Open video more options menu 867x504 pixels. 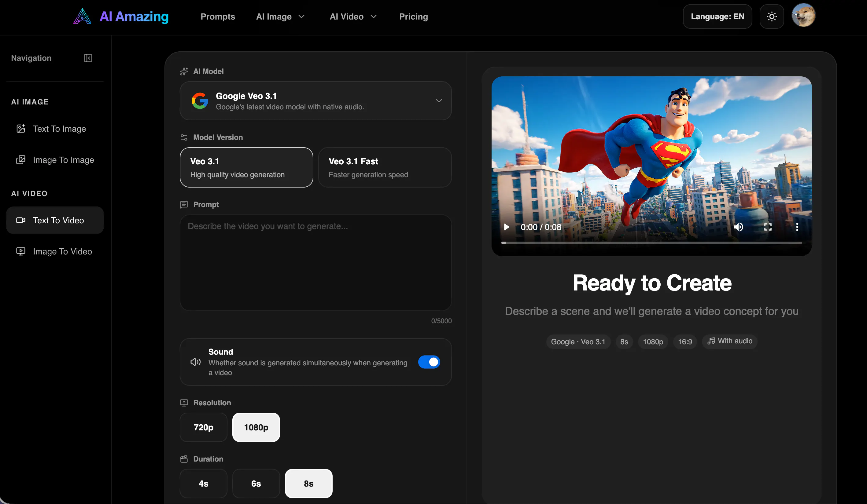[797, 227]
